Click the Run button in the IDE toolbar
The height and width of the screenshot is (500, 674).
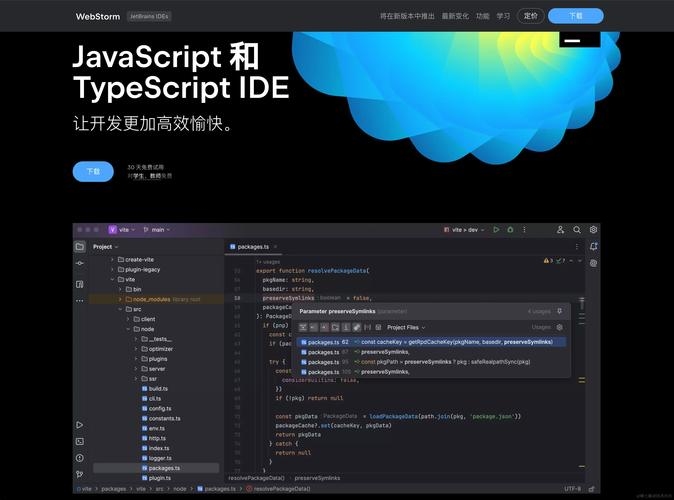495,230
